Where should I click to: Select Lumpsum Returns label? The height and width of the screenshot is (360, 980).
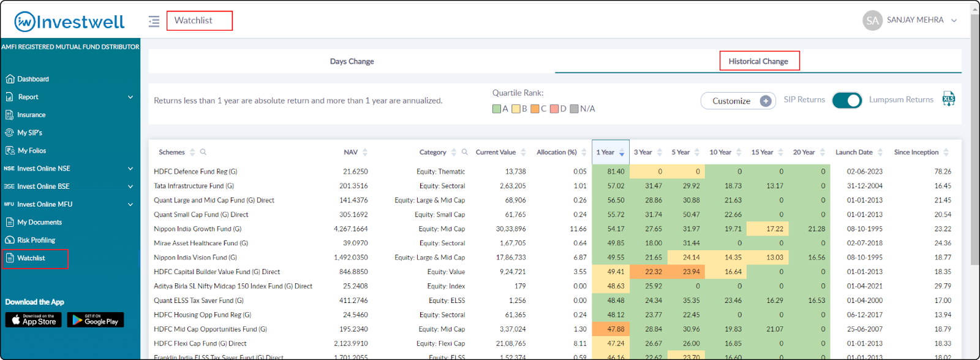pyautogui.click(x=901, y=99)
